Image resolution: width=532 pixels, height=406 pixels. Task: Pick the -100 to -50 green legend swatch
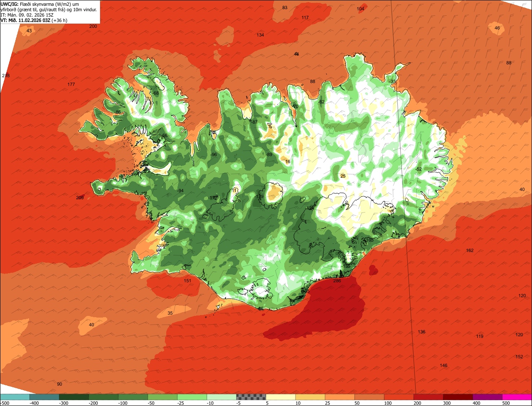click(x=133, y=397)
